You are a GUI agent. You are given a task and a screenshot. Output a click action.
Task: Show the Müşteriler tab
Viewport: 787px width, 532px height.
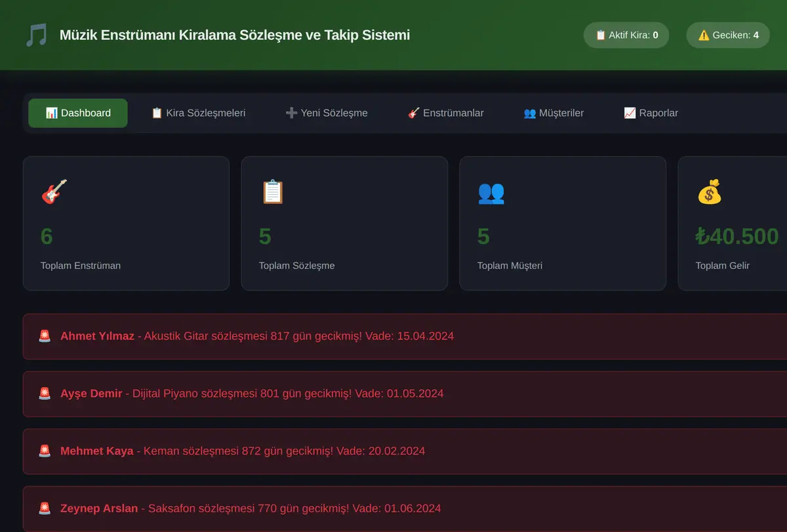[554, 113]
